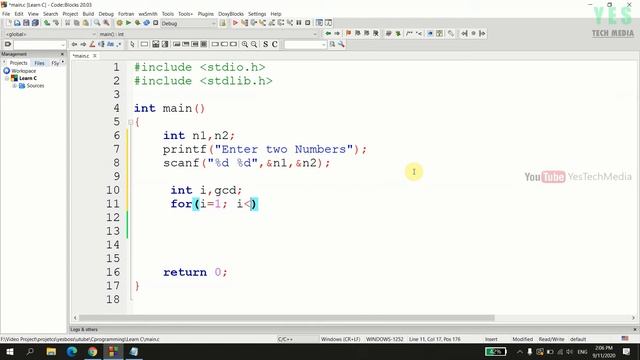Collapse the code fold at line 5
Image resolution: width=640 pixels, height=360 pixels.
[x=130, y=122]
